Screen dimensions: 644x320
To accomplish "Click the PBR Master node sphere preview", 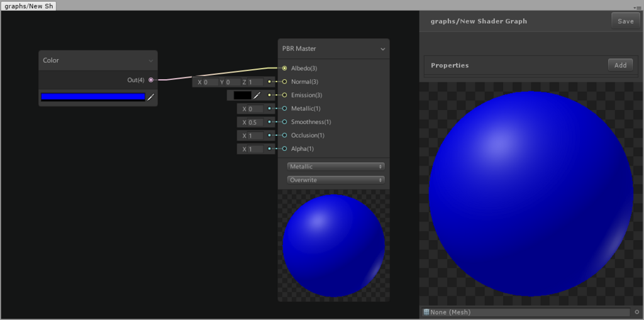I will point(333,246).
